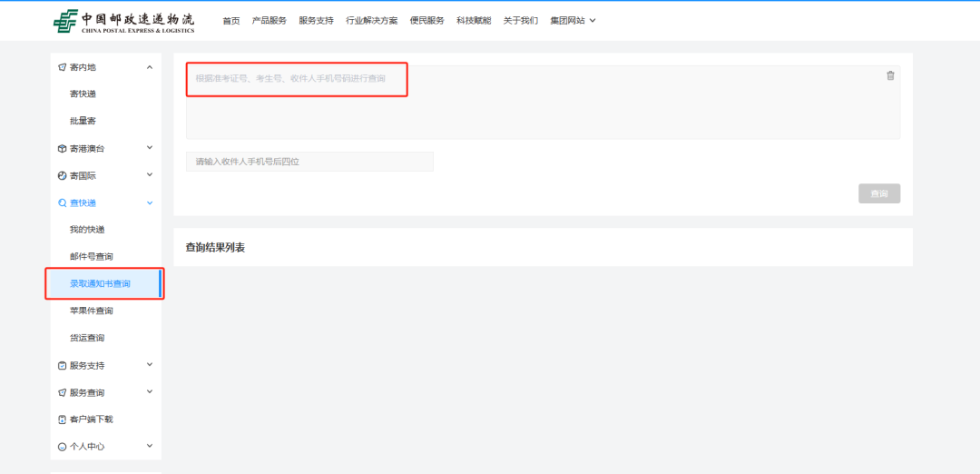Screen dimensions: 980x474
Task: Open 录取通知书查询 in the sidebar
Action: [105, 284]
